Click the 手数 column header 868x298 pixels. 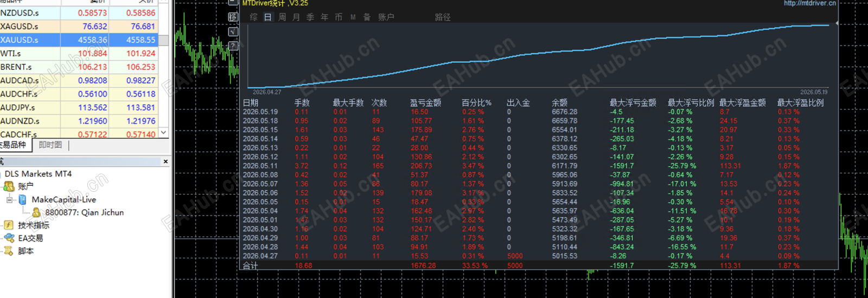302,102
